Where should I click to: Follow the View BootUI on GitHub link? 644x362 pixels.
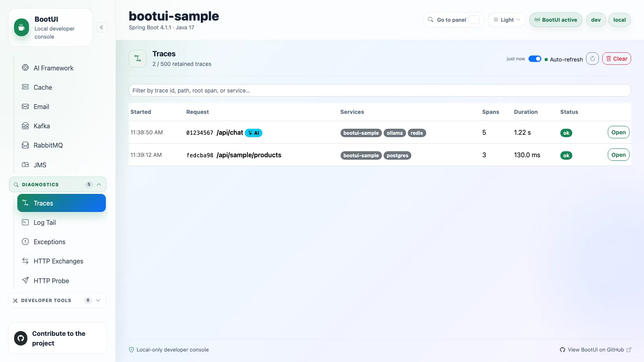click(x=596, y=350)
